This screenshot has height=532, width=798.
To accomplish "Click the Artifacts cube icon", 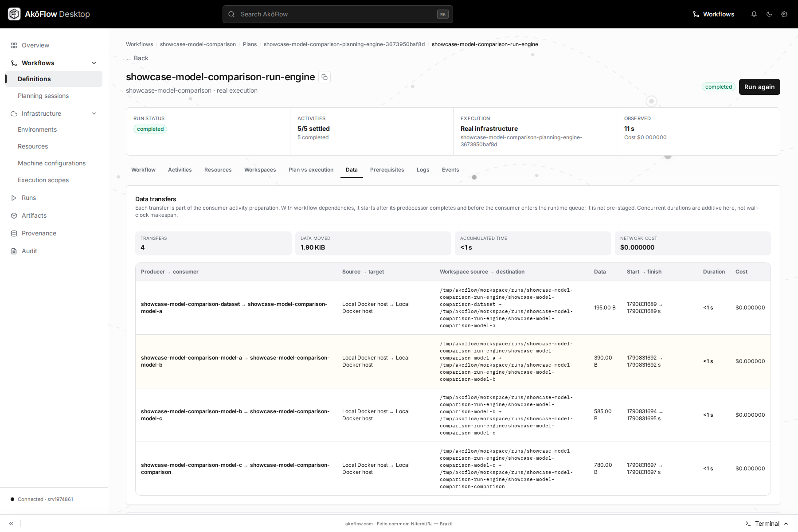I will (14, 215).
